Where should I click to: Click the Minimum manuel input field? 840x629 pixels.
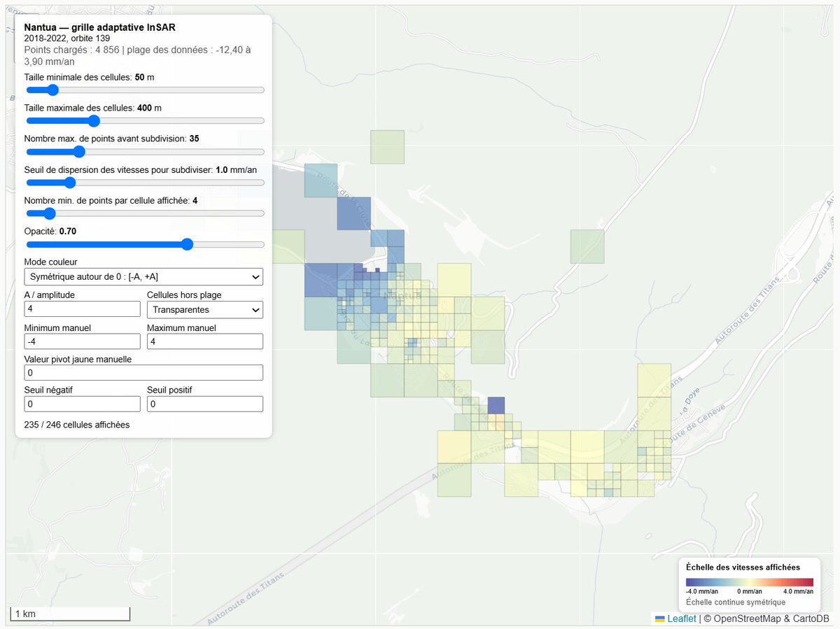82,341
